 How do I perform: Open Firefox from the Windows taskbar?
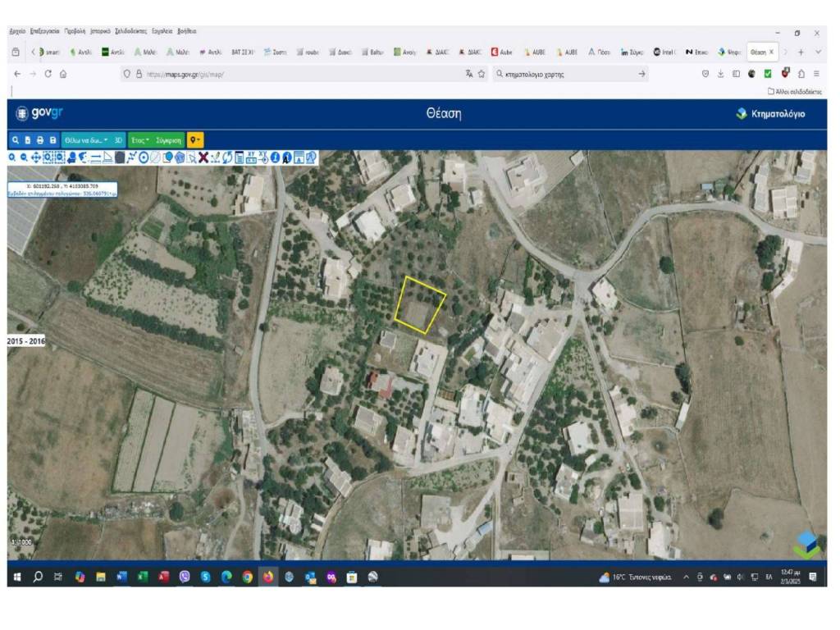(x=269, y=577)
